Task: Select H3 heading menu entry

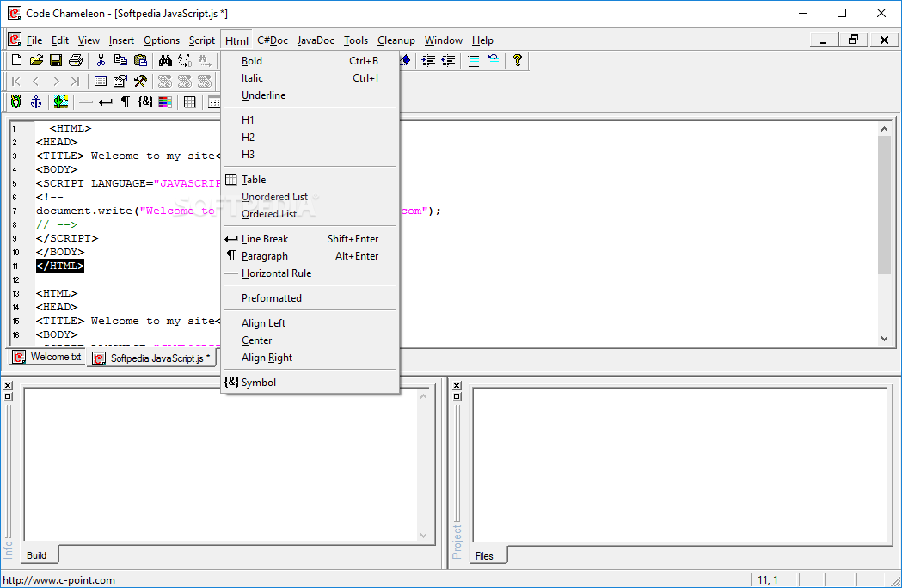Action: click(x=310, y=154)
